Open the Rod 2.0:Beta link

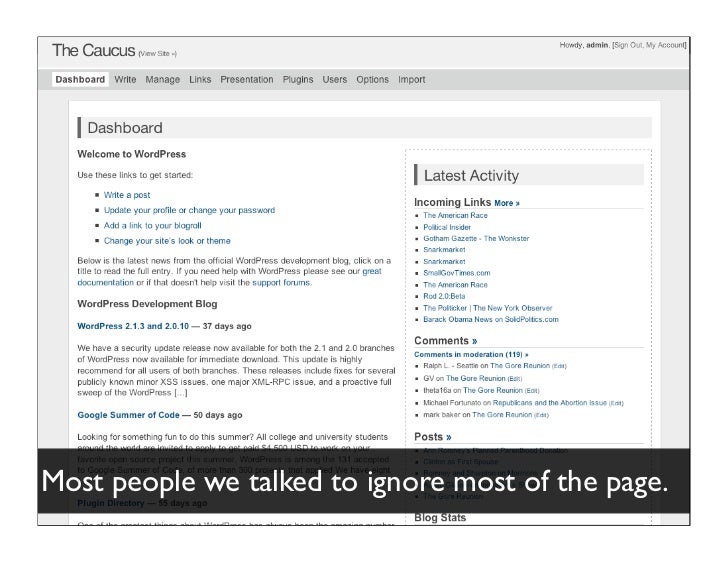[444, 296]
